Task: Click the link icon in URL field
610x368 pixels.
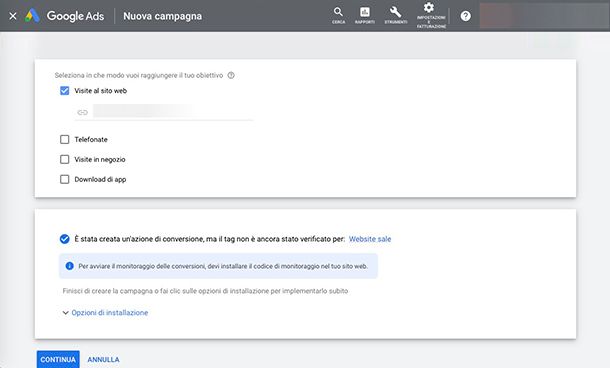Action: pos(82,112)
